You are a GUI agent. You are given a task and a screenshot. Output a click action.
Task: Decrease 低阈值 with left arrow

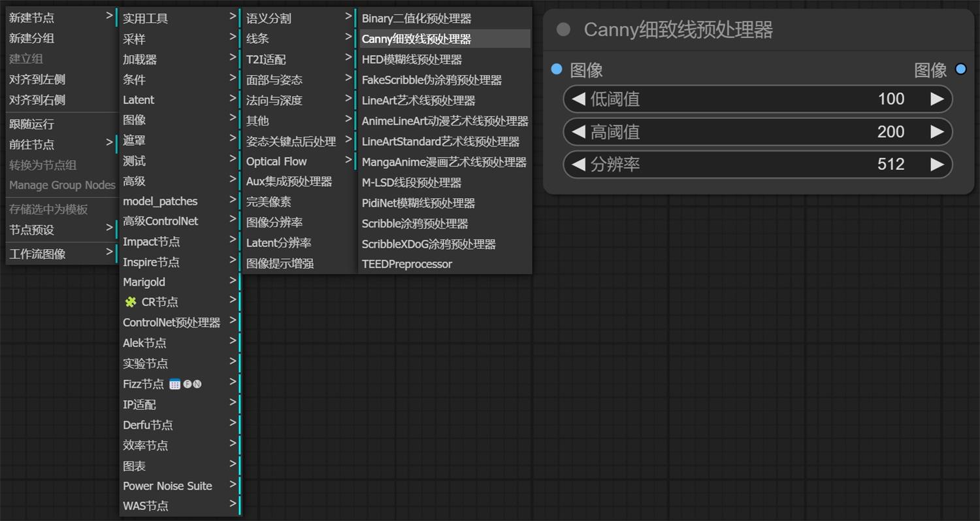pos(578,99)
